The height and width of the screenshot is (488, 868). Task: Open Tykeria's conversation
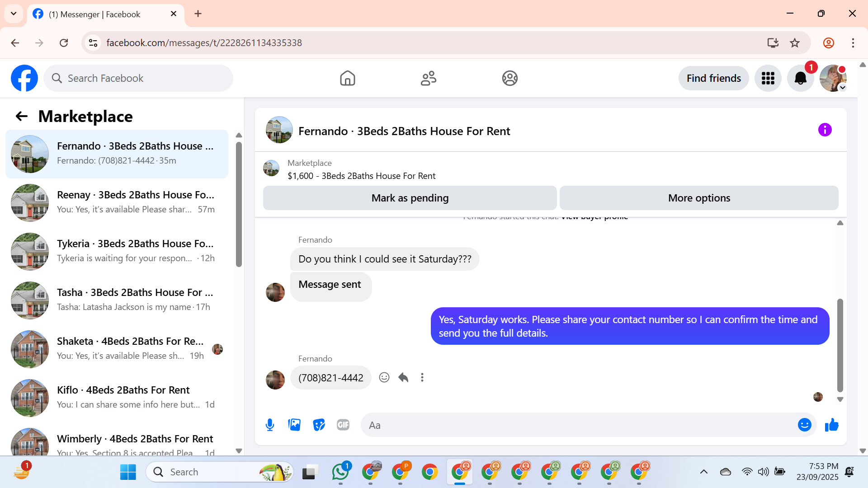click(117, 252)
